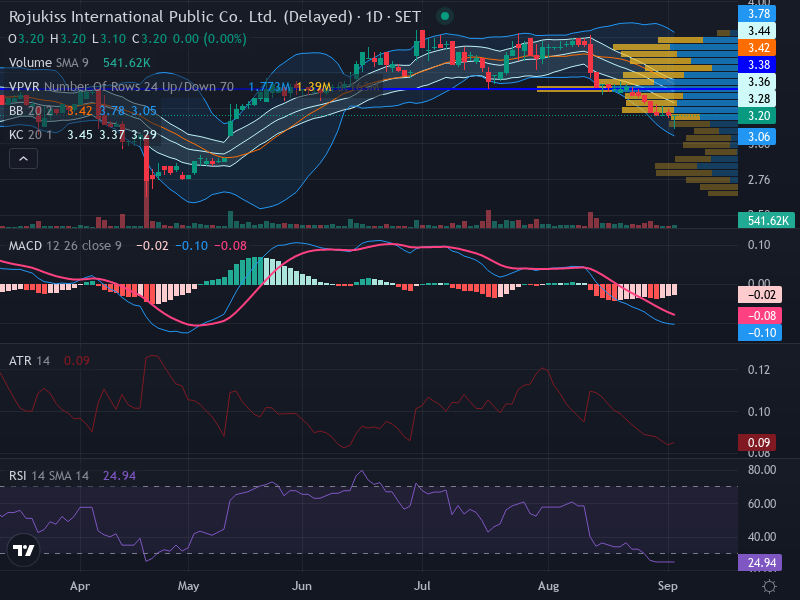Click the 2.76 price axis value

coord(759,180)
